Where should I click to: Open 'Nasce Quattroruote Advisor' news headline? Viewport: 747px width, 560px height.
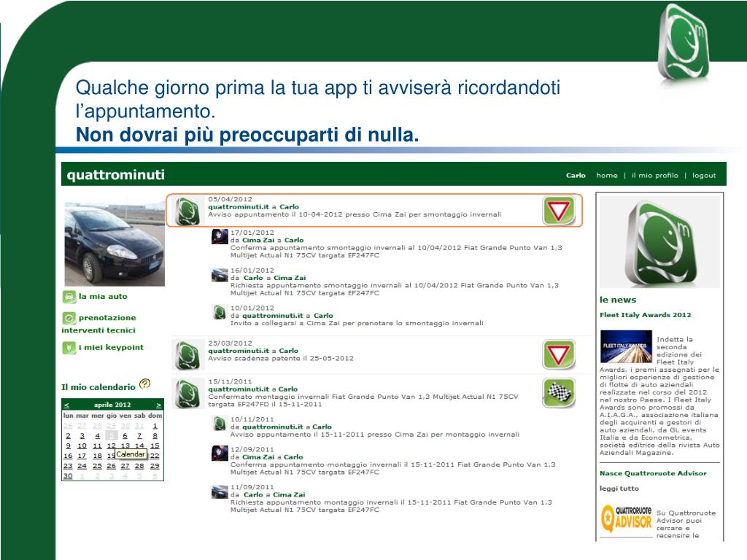pos(653,473)
